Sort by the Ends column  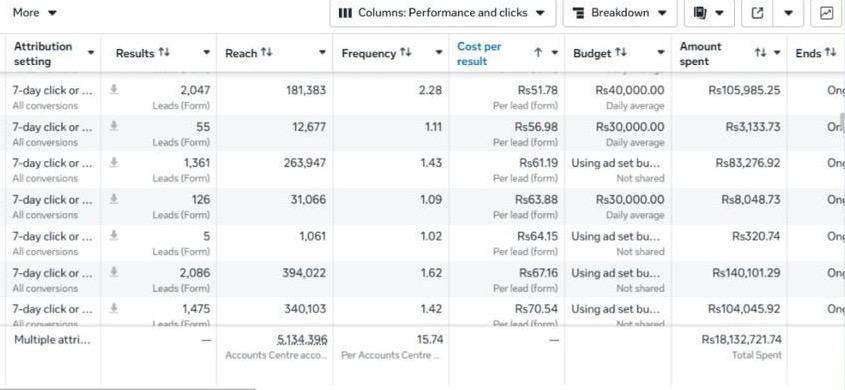pos(816,53)
